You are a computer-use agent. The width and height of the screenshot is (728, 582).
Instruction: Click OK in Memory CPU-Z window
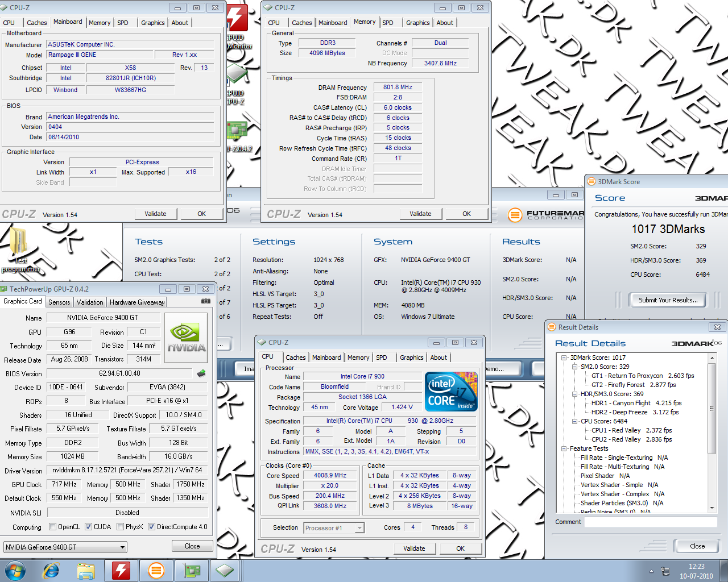tap(466, 214)
